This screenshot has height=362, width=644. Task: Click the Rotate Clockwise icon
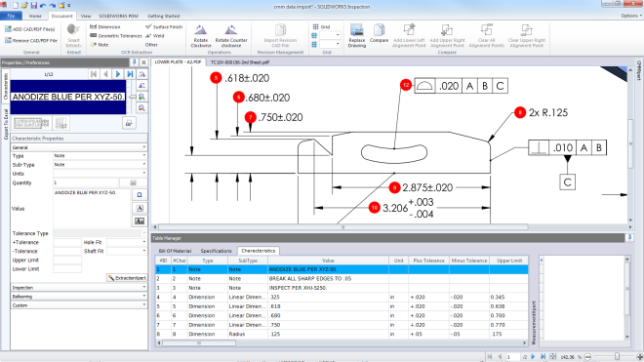pyautogui.click(x=201, y=30)
